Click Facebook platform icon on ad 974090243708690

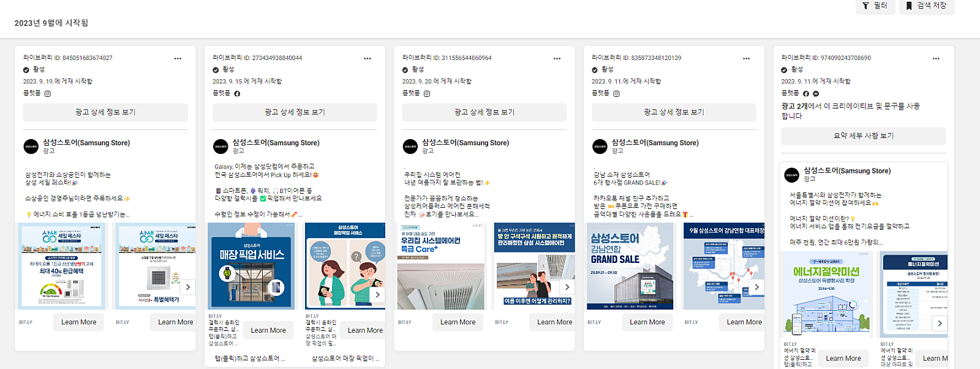click(806, 94)
